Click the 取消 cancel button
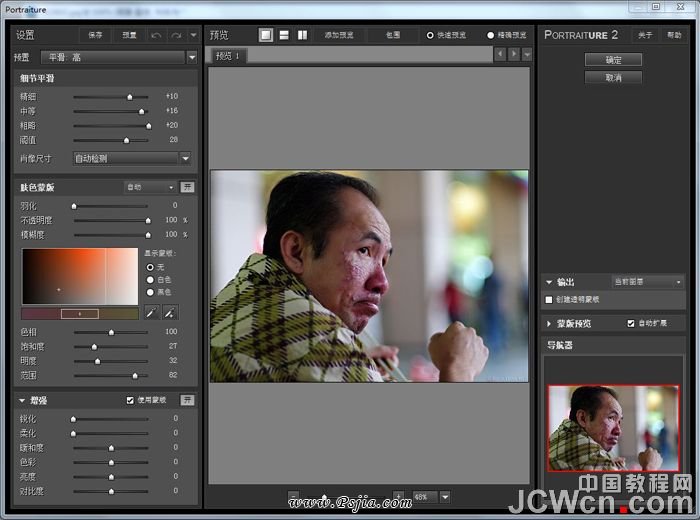Image resolution: width=700 pixels, height=520 pixels. pos(613,77)
